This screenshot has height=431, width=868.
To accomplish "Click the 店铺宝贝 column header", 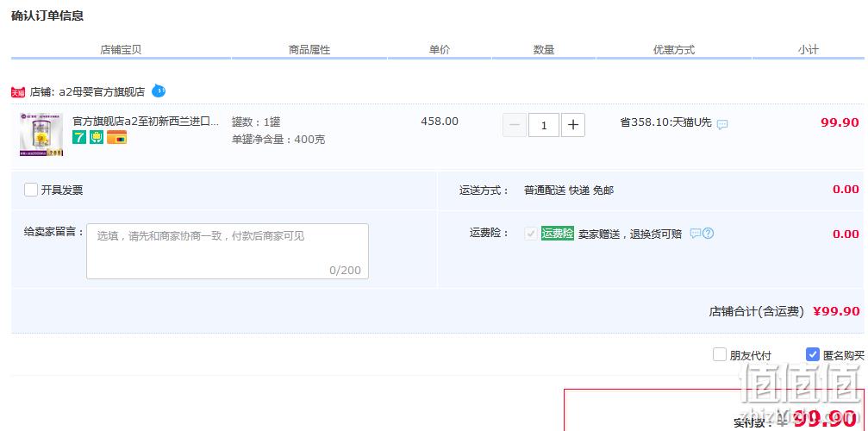I will click(x=121, y=50).
